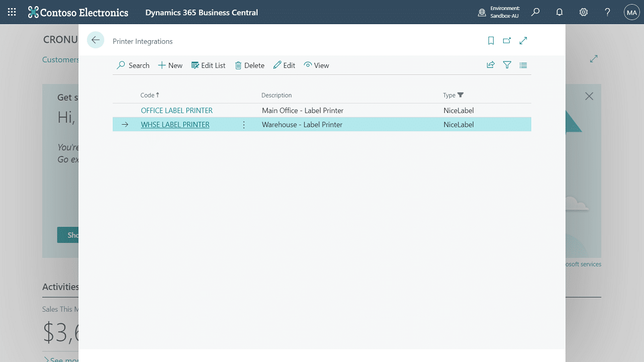
Task: Toggle the filter pane icon
Action: pyautogui.click(x=507, y=65)
